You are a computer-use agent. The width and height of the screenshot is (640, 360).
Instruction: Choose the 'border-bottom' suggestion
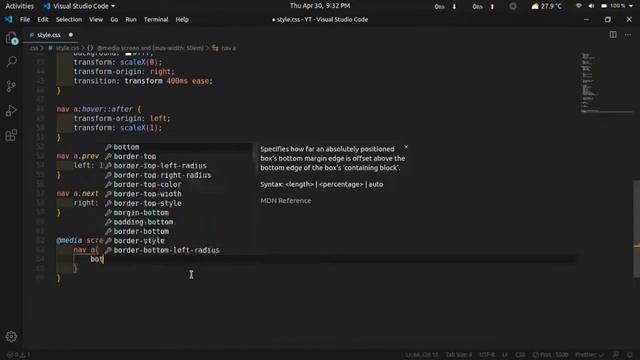pyautogui.click(x=178, y=231)
